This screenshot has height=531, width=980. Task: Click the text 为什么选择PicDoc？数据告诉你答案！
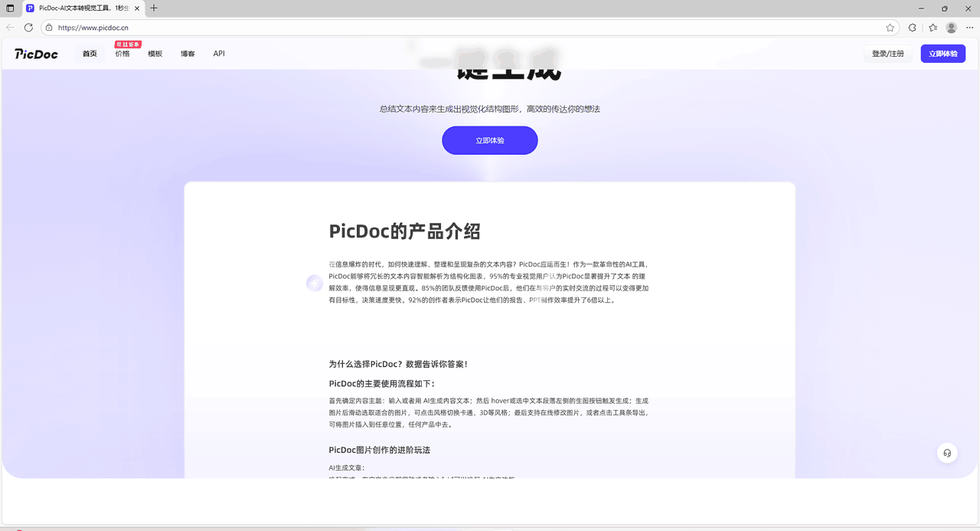398,364
